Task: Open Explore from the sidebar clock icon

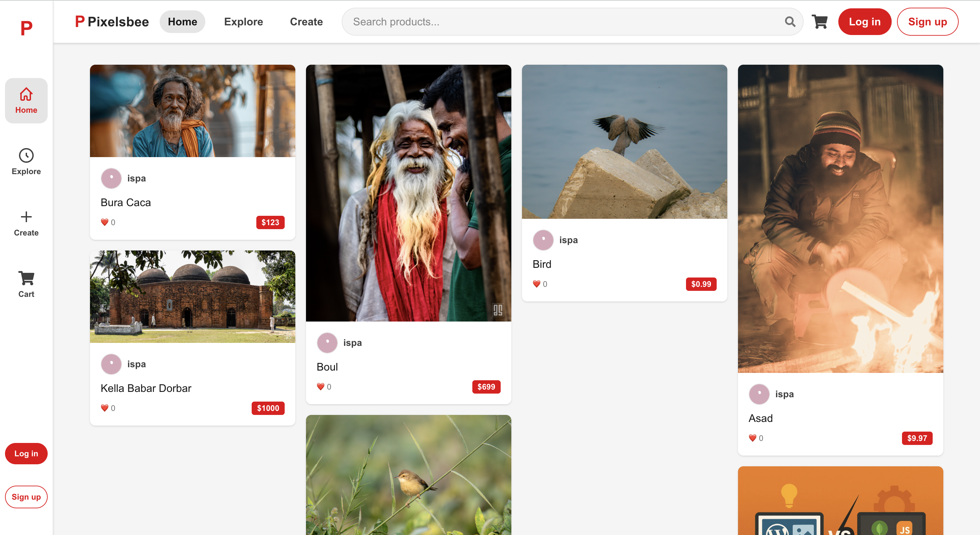Action: click(x=26, y=155)
